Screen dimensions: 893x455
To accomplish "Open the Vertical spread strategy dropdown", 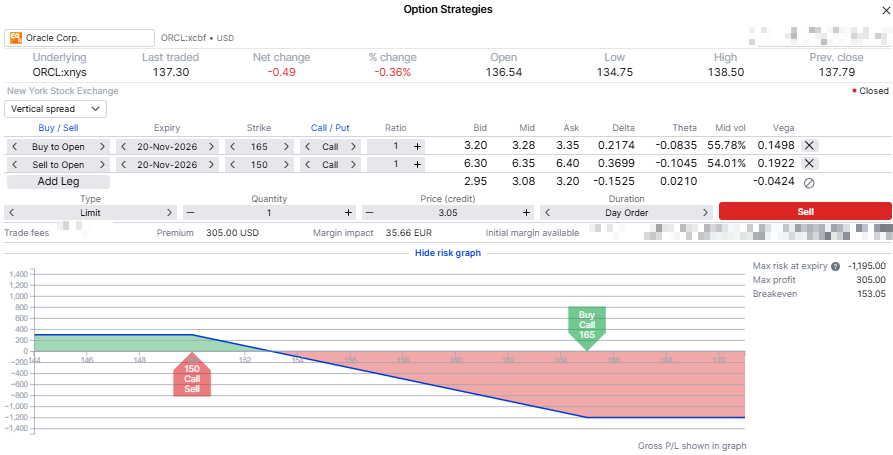I will click(x=55, y=109).
